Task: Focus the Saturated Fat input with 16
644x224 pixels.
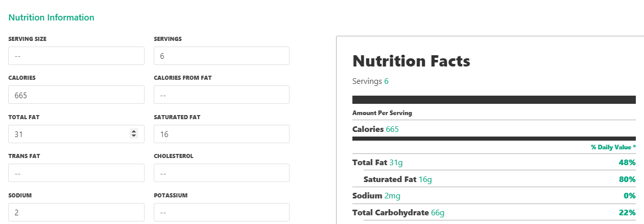Action: point(221,134)
